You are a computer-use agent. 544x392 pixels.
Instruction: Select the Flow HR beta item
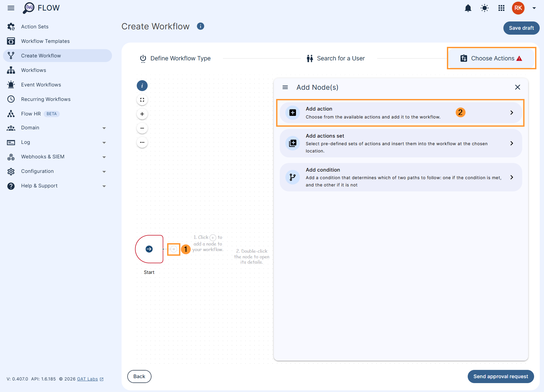coord(30,114)
